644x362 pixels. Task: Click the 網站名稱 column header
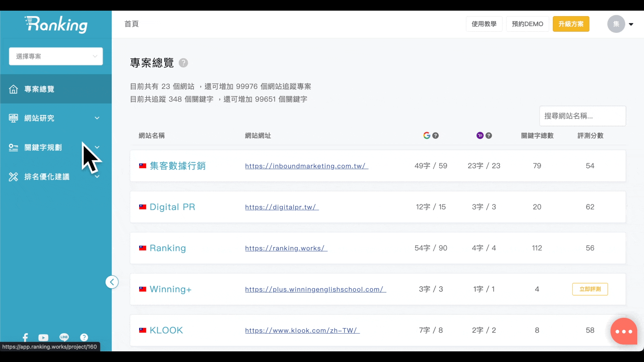pyautogui.click(x=152, y=135)
